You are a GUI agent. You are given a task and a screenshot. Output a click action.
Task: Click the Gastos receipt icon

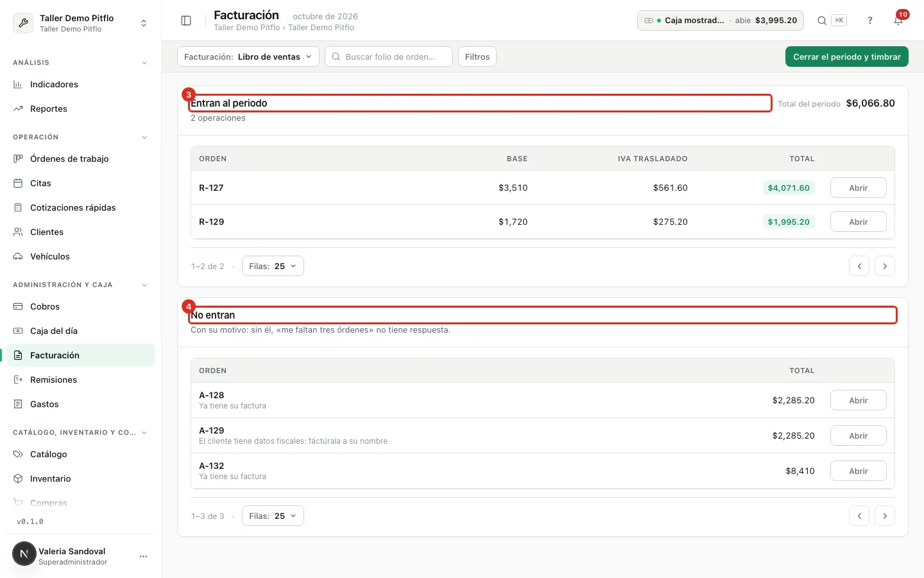point(18,404)
